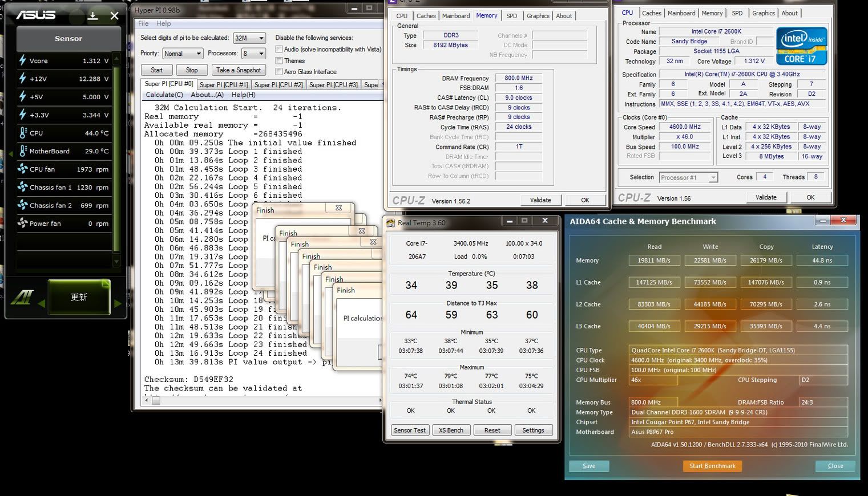868x496 pixels.
Task: Click the Chassis fan 1 icon
Action: pyautogui.click(x=23, y=187)
